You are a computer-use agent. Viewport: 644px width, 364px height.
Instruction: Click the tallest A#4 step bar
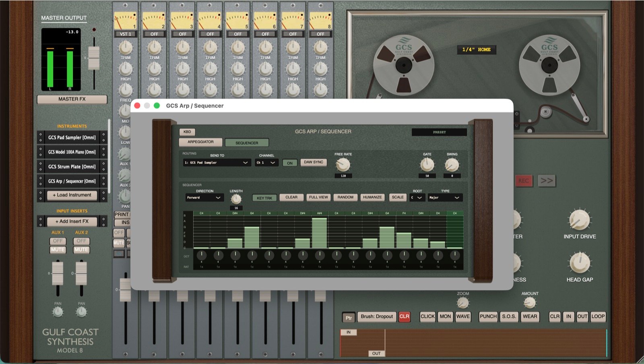319,233
